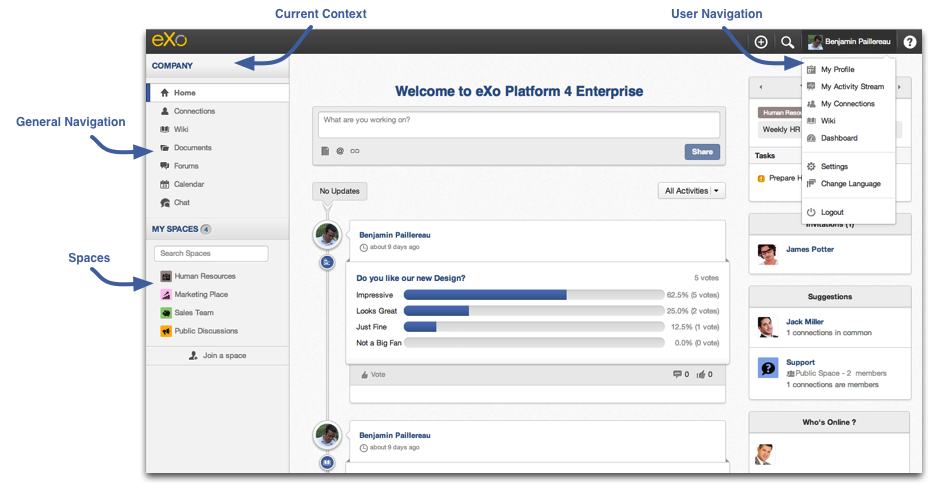Viewport: 939px width, 490px height.
Task: Click the thumbs-up like icon on poll
Action: 701,374
